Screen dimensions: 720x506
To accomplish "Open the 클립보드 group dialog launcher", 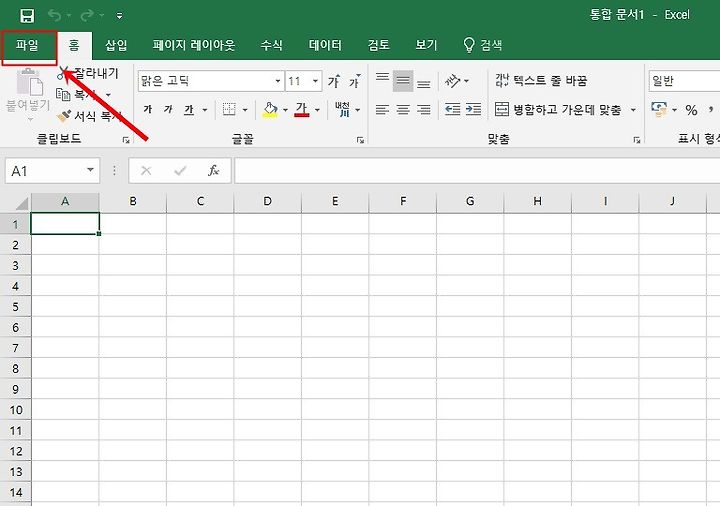I will 126,140.
